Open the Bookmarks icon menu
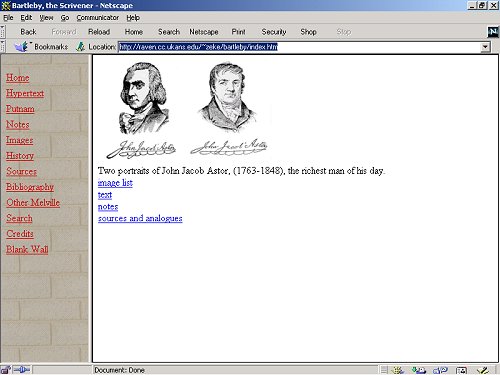 (22, 47)
